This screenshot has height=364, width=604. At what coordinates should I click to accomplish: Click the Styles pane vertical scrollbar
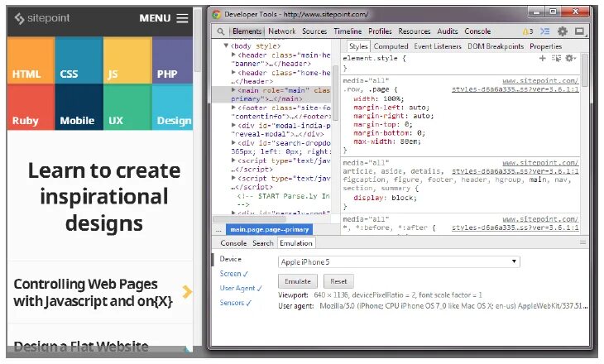tap(585, 70)
